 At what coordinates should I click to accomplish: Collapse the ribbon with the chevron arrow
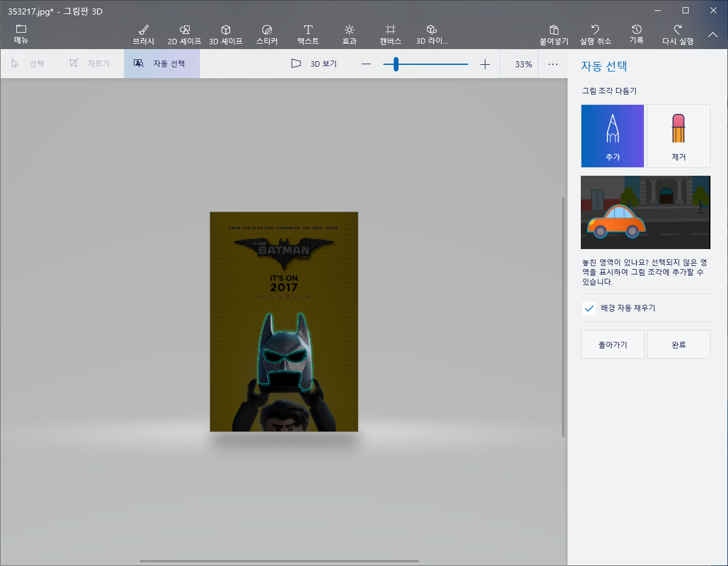pos(713,35)
